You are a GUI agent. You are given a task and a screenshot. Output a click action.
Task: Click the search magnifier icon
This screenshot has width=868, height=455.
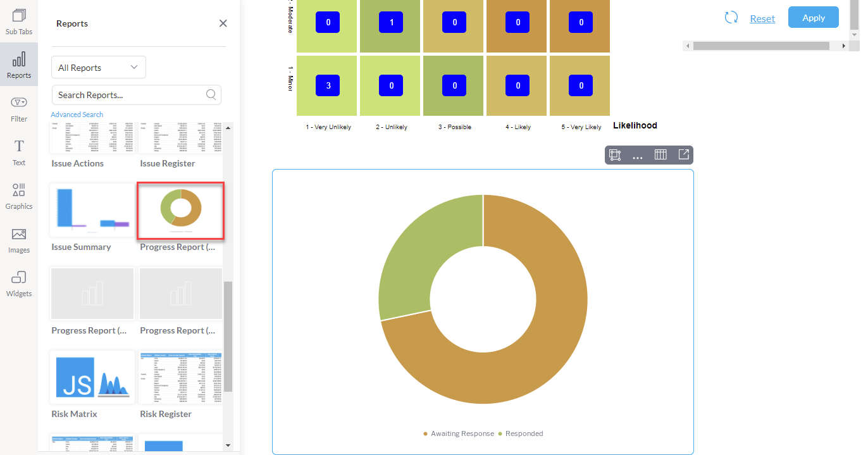tap(211, 95)
